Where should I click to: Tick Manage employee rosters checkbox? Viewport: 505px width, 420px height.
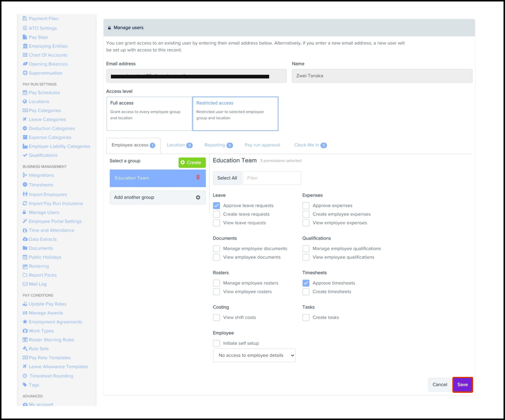pyautogui.click(x=216, y=283)
